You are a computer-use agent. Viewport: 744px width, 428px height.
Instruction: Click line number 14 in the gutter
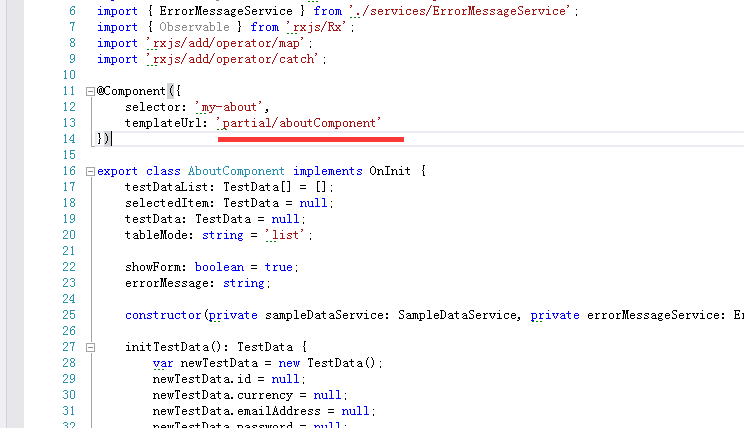pos(69,139)
